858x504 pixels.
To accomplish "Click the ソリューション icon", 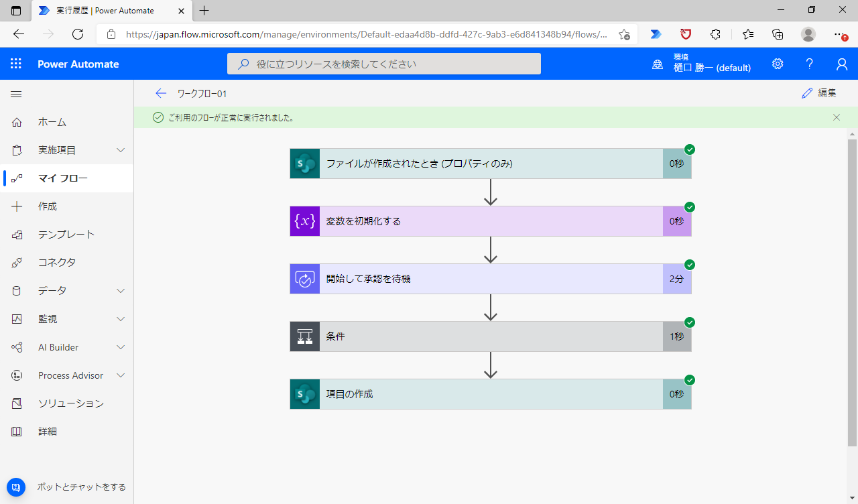I will [x=17, y=403].
